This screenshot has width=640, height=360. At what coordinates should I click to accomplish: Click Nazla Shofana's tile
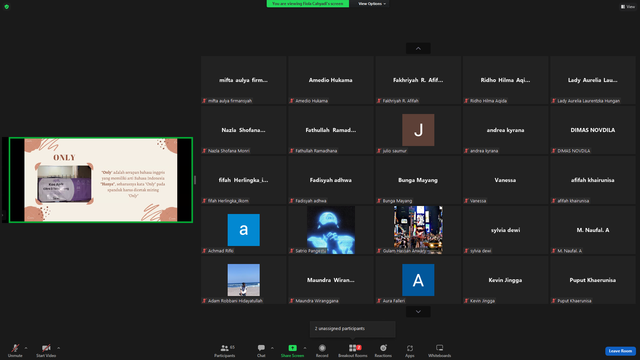[x=243, y=130]
